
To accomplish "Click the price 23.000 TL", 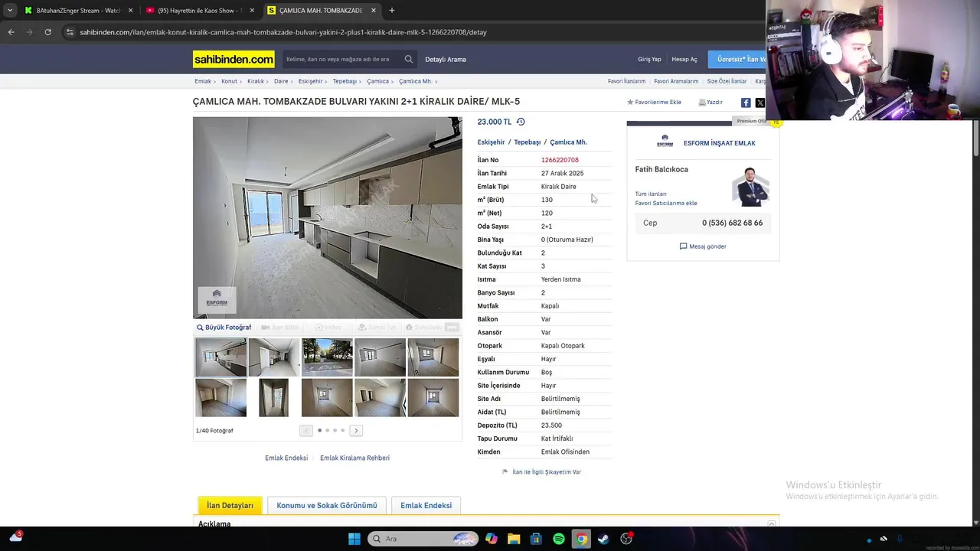I will tap(494, 122).
